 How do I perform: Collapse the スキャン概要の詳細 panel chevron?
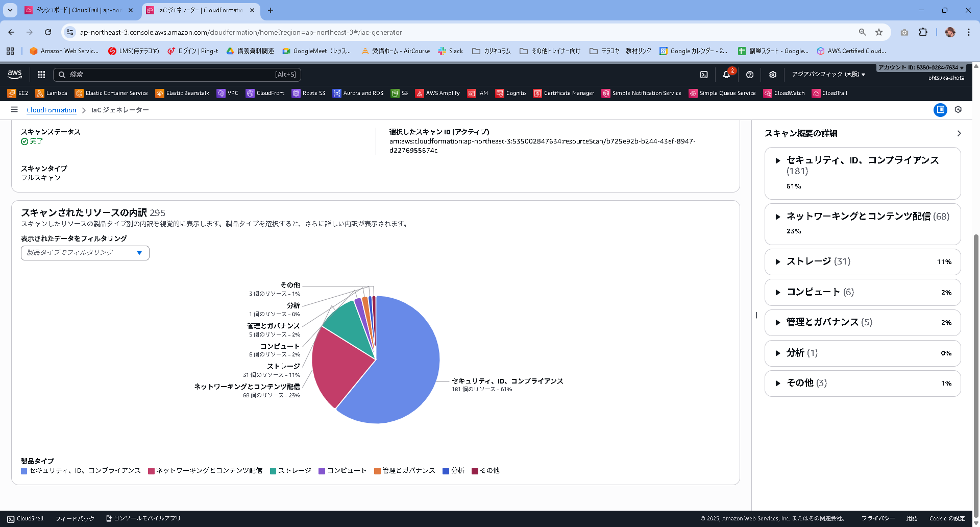tap(959, 133)
